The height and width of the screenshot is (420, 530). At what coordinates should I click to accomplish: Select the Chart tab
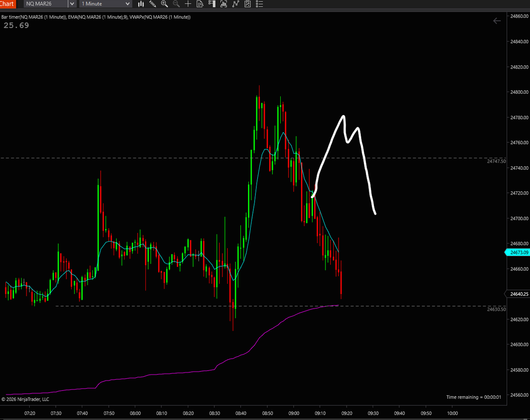pos(7,4)
